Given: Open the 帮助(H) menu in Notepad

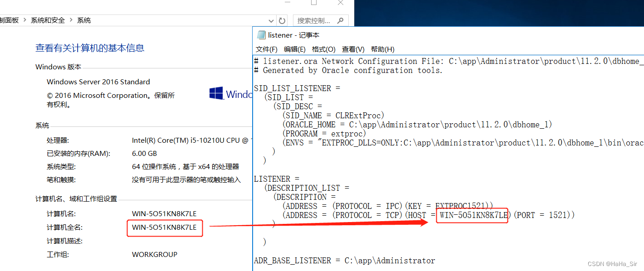Looking at the screenshot, I should click(383, 49).
